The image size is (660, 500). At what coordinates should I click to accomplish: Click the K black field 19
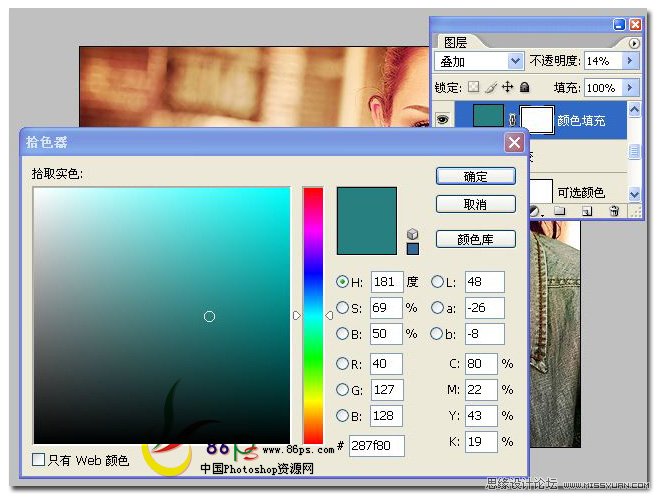pos(482,442)
